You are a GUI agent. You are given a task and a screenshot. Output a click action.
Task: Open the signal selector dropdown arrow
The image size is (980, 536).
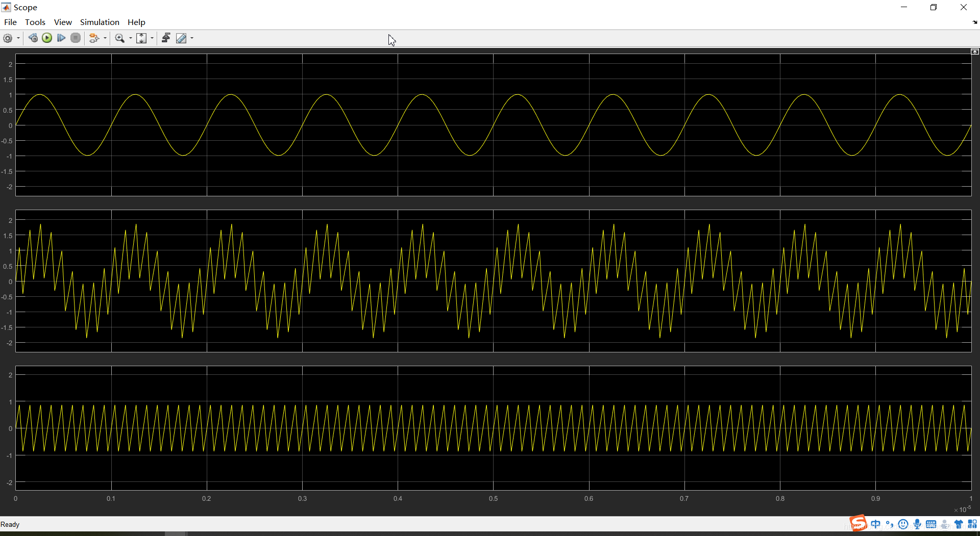(105, 38)
